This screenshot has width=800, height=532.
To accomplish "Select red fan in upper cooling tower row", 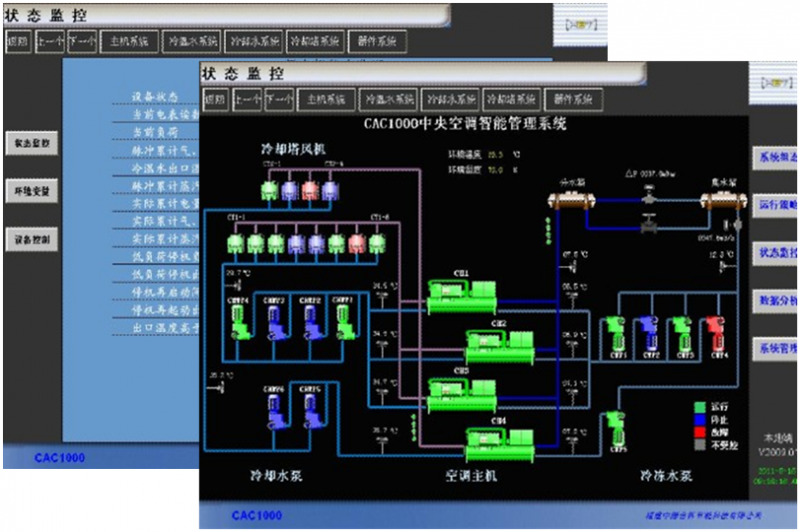I will pos(311,188).
